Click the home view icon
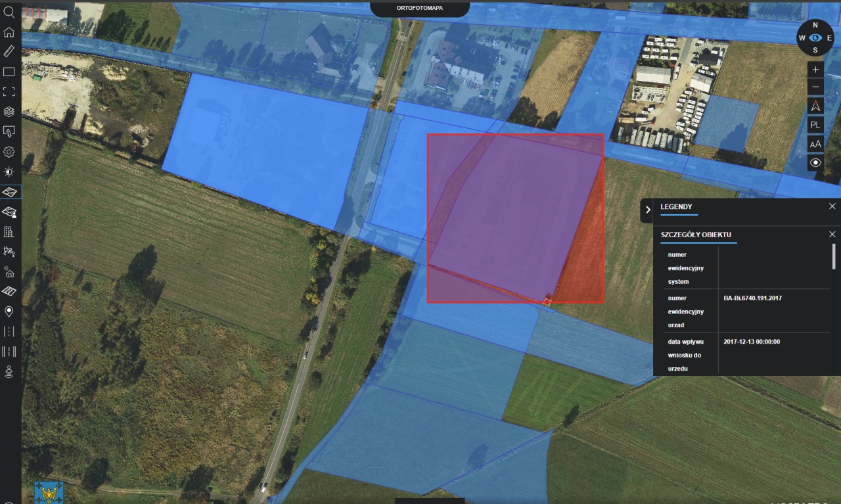This screenshot has height=504, width=841. [9, 32]
